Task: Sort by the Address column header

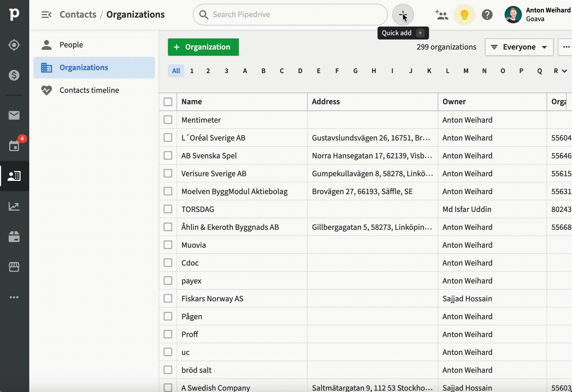Action: click(326, 102)
